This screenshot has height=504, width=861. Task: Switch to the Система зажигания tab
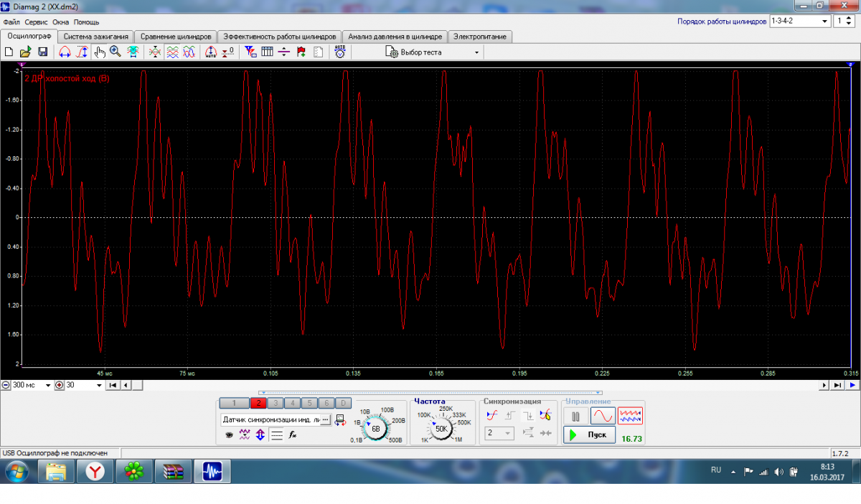click(95, 37)
